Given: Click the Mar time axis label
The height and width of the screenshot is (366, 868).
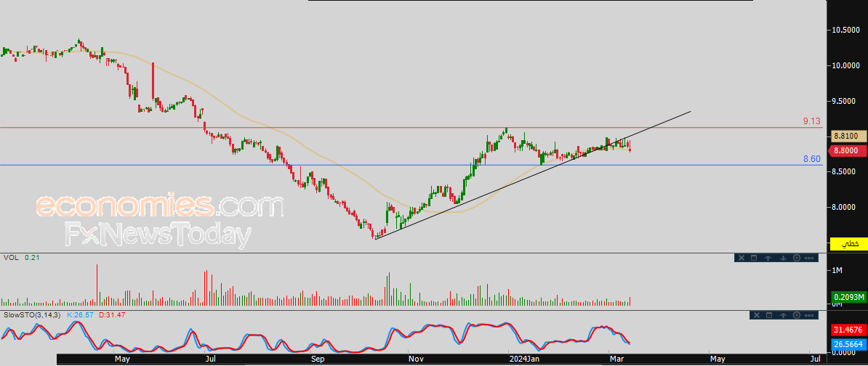Looking at the screenshot, I should [616, 359].
